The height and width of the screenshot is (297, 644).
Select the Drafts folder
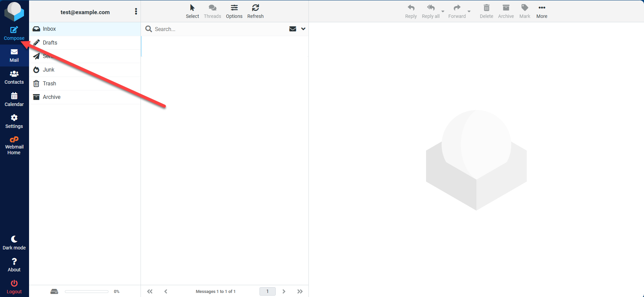pyautogui.click(x=85, y=43)
